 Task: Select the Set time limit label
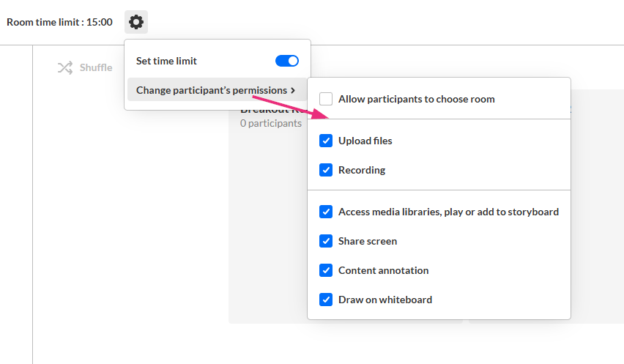click(x=166, y=61)
